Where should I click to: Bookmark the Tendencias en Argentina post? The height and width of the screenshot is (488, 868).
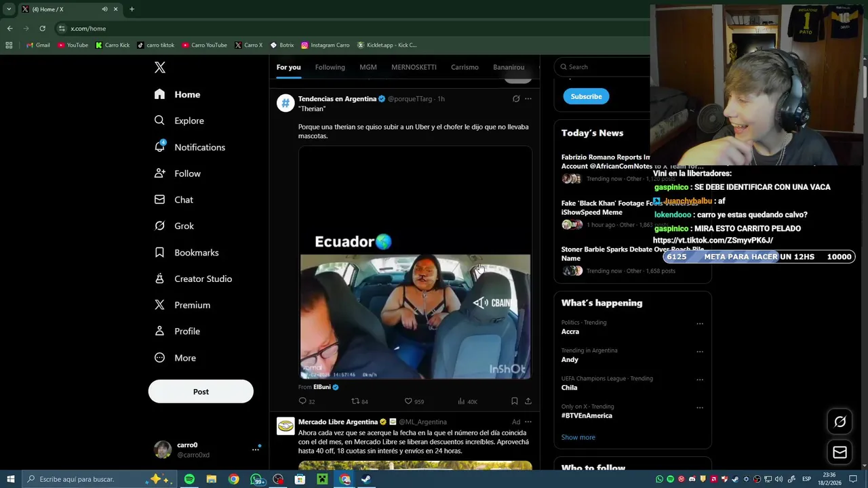tap(515, 401)
